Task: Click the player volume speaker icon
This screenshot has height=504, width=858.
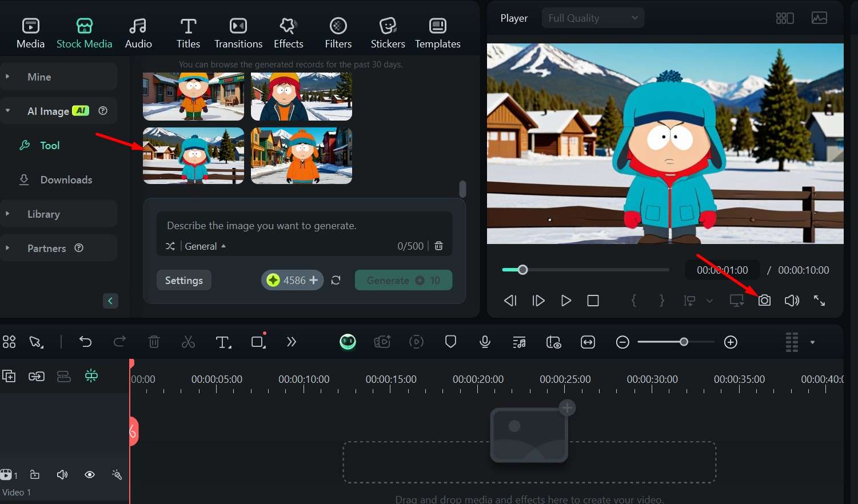Action: 792,301
